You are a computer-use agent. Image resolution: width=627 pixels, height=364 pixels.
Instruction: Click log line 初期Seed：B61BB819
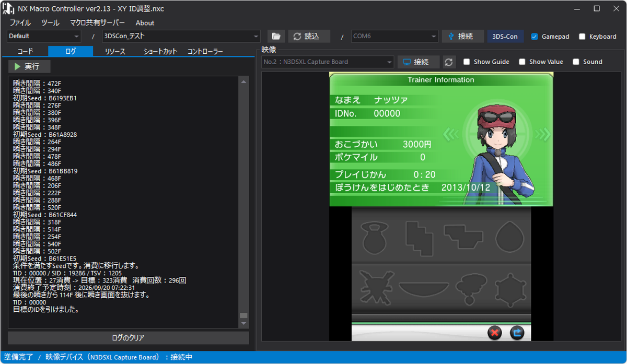(45, 171)
